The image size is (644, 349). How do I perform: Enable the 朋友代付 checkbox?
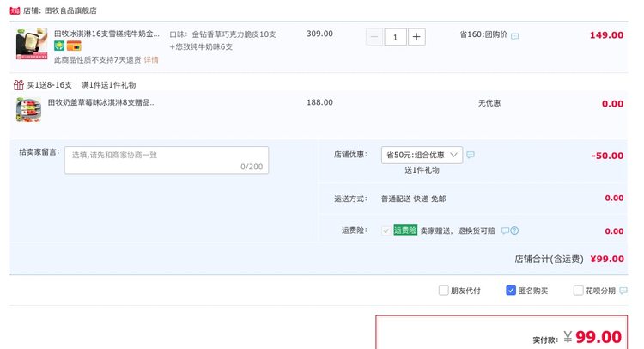(x=444, y=291)
